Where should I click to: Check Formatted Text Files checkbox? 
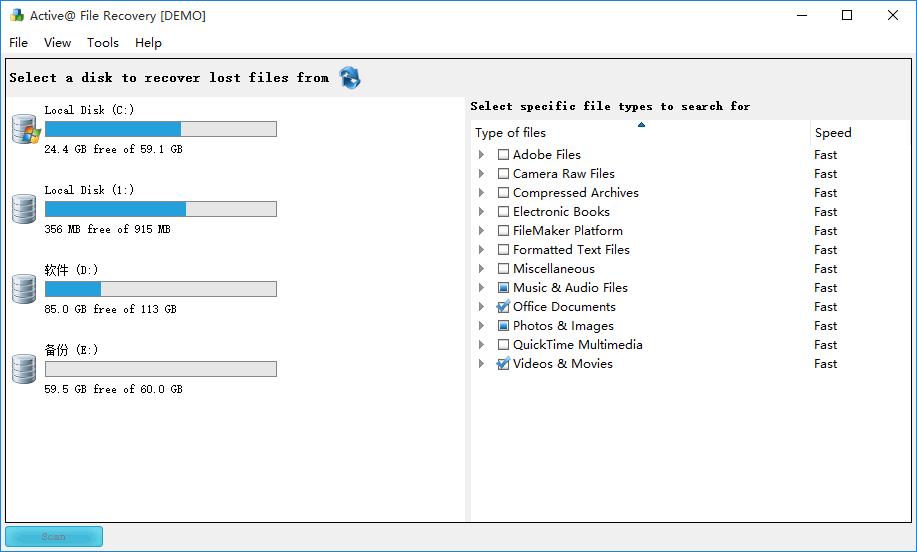[503, 250]
